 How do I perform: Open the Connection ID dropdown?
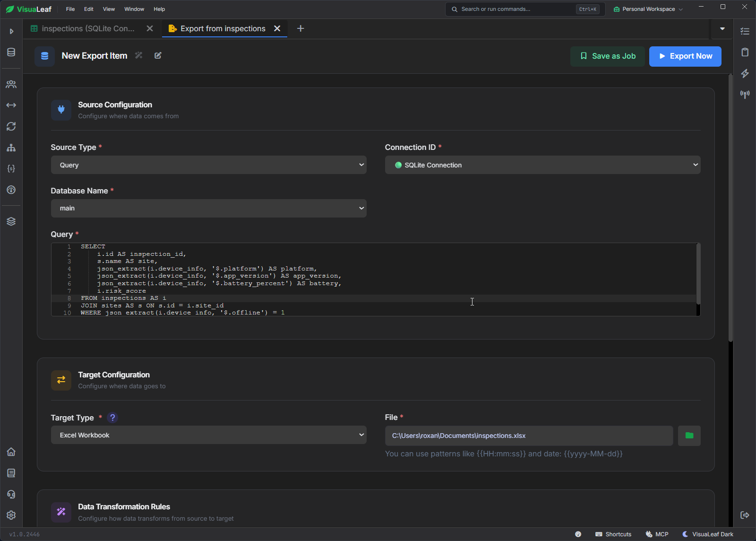click(x=543, y=165)
